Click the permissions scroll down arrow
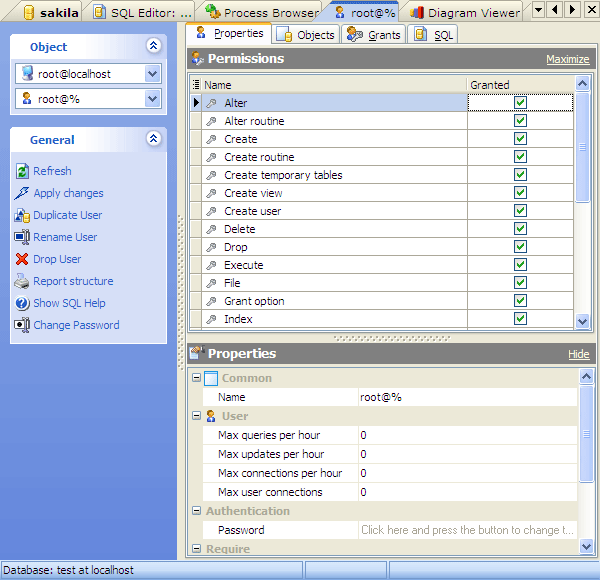 (x=582, y=321)
